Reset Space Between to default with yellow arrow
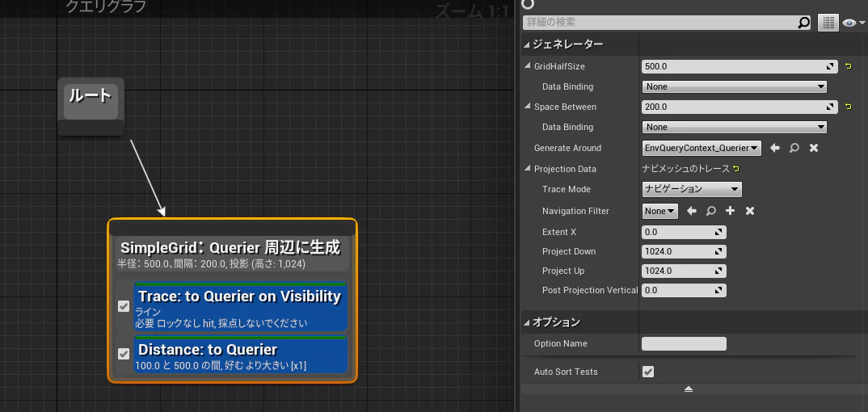Screen dimensions: 868x412 848,107
